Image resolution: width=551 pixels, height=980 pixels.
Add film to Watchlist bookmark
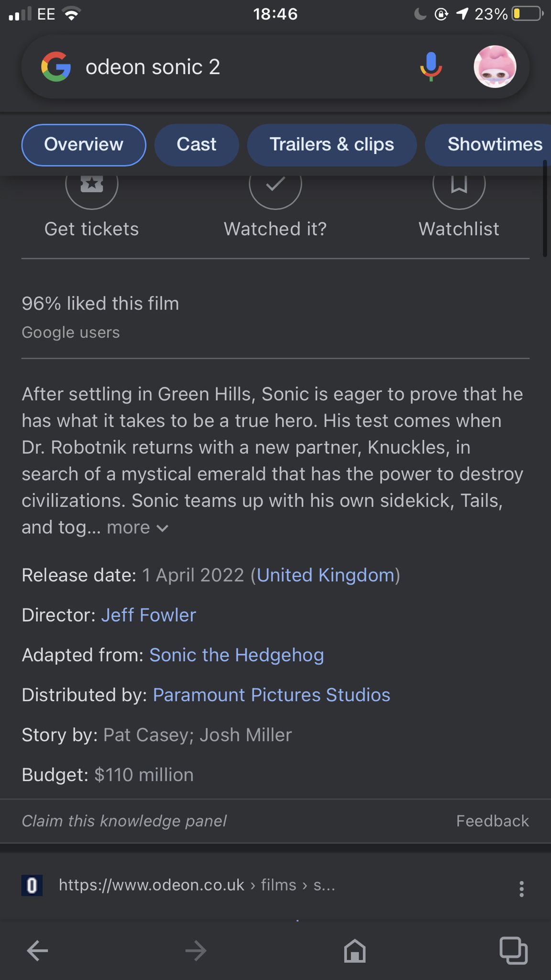(459, 186)
